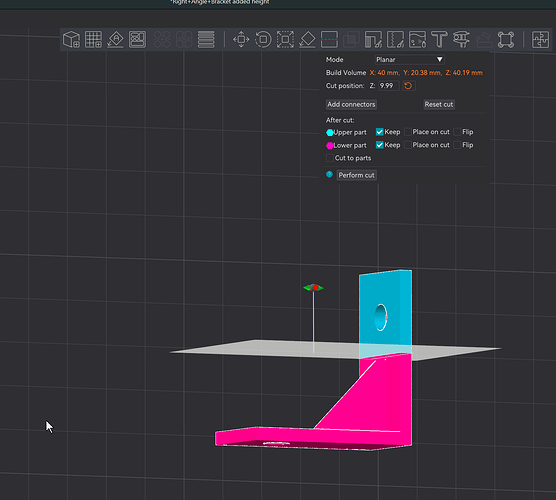The height and width of the screenshot is (500, 556).
Task: Uncheck Keep for Upper part
Action: point(379,132)
